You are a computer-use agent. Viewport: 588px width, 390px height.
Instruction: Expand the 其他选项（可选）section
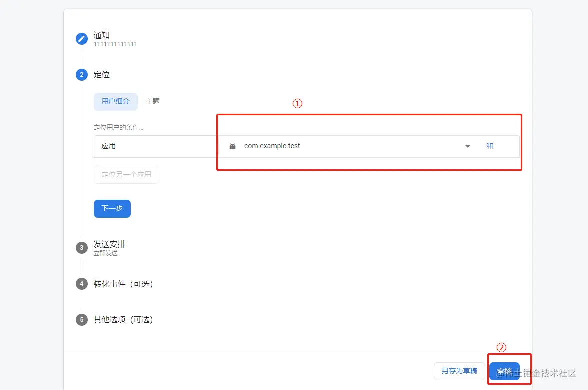(x=123, y=319)
